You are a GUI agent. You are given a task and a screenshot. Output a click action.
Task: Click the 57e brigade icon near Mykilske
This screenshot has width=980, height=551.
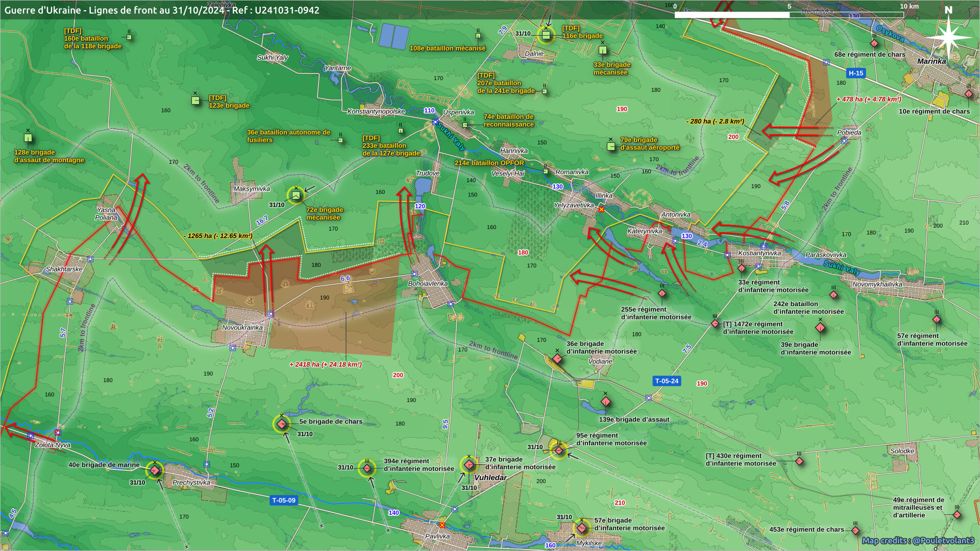click(581, 528)
